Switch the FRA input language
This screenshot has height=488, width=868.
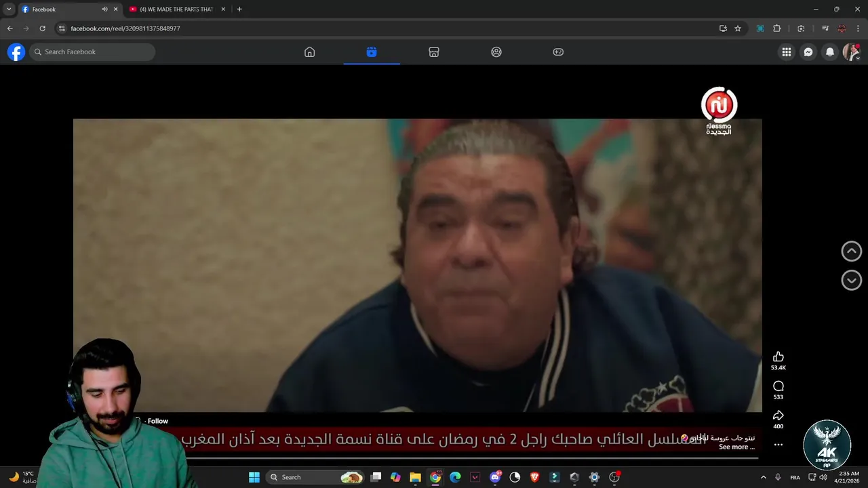point(795,477)
